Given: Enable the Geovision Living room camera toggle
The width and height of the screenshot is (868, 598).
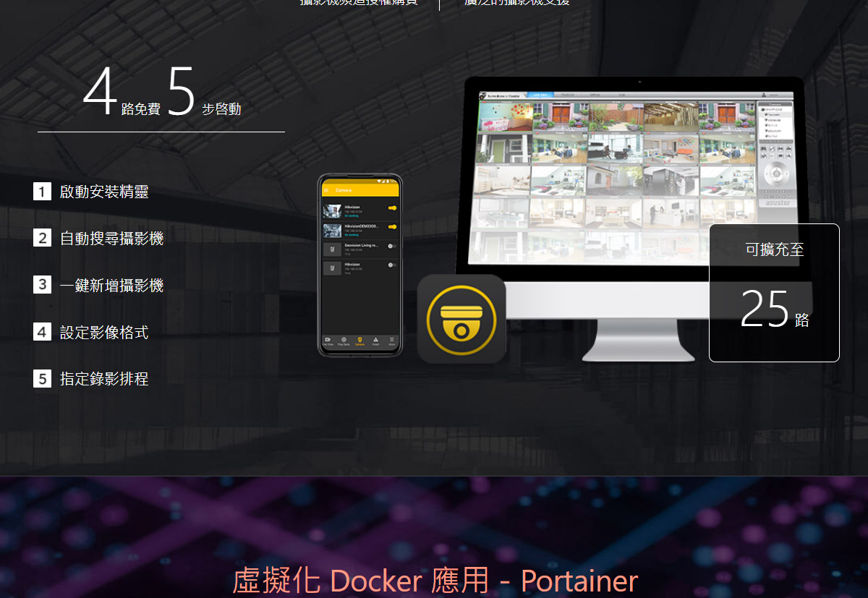Looking at the screenshot, I should coord(392,246).
